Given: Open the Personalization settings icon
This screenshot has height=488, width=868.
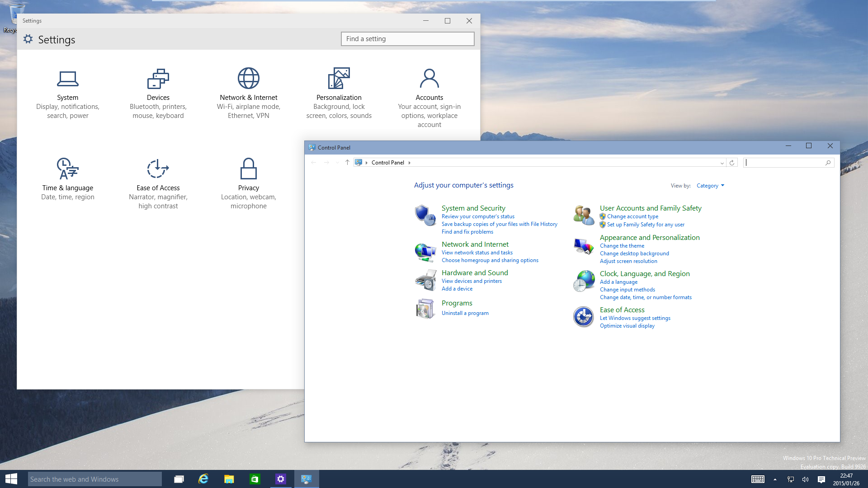Looking at the screenshot, I should point(339,78).
